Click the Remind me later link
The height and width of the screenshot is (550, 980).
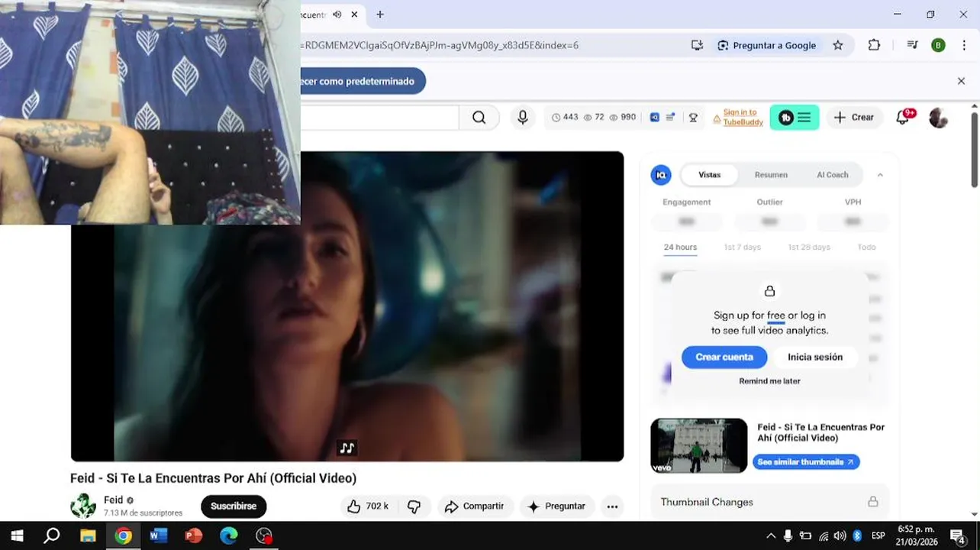769,381
